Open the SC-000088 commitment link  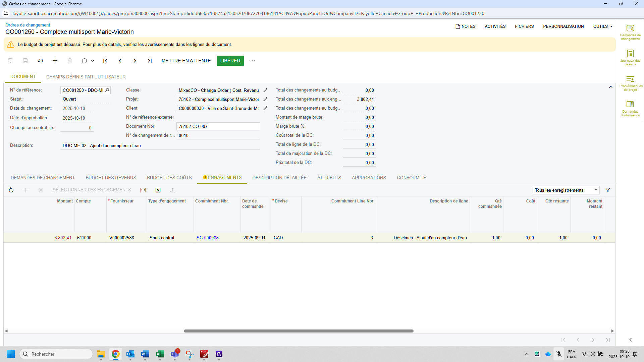pos(207,238)
